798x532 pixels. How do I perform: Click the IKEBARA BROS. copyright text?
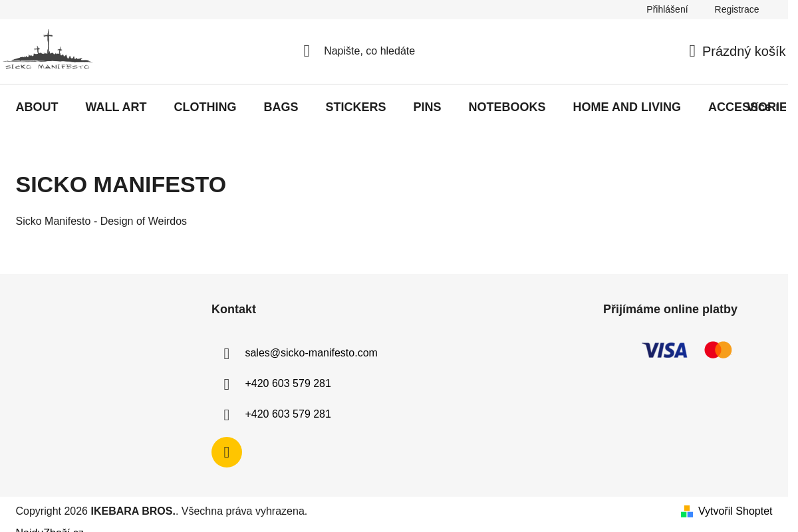pyautogui.click(x=133, y=511)
